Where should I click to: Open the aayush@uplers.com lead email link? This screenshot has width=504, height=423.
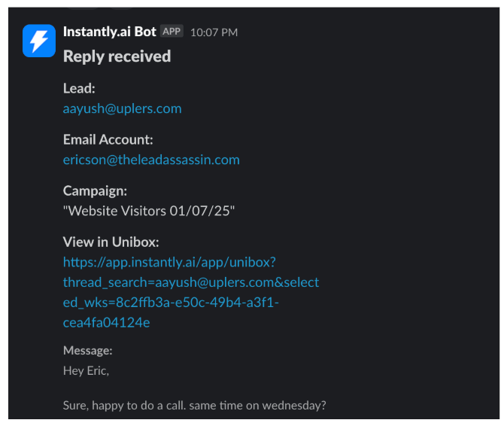122,108
